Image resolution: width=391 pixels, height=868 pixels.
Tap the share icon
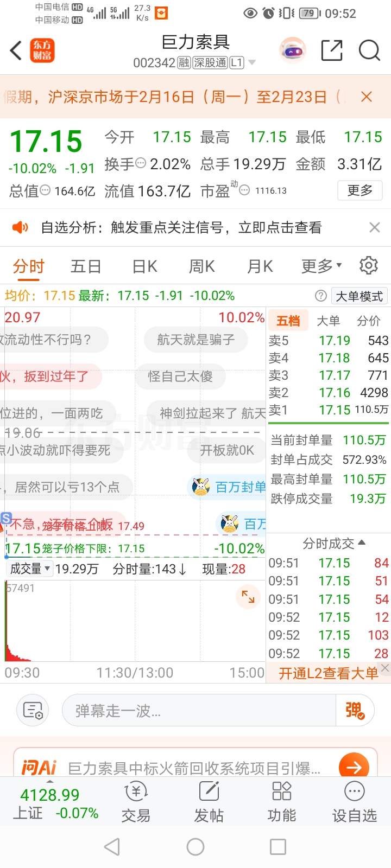pyautogui.click(x=332, y=51)
